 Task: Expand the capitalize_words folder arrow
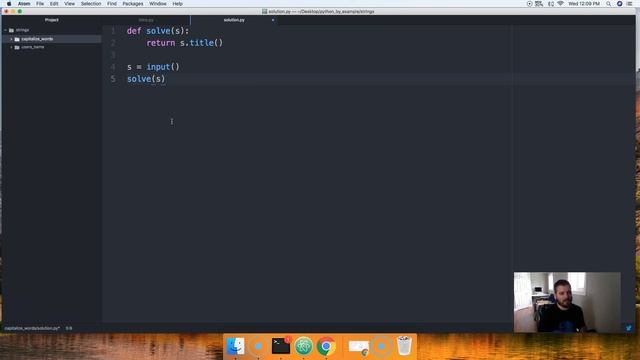(x=11, y=39)
